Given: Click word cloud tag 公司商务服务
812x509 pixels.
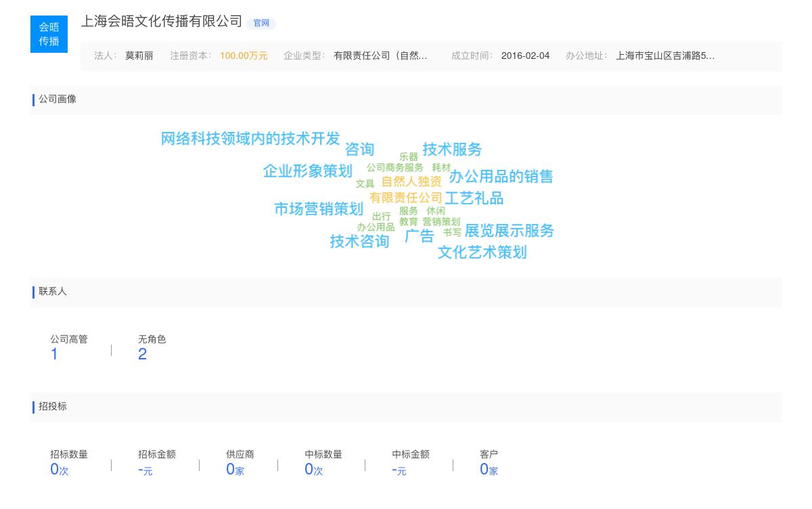Looking at the screenshot, I should pyautogui.click(x=395, y=167).
